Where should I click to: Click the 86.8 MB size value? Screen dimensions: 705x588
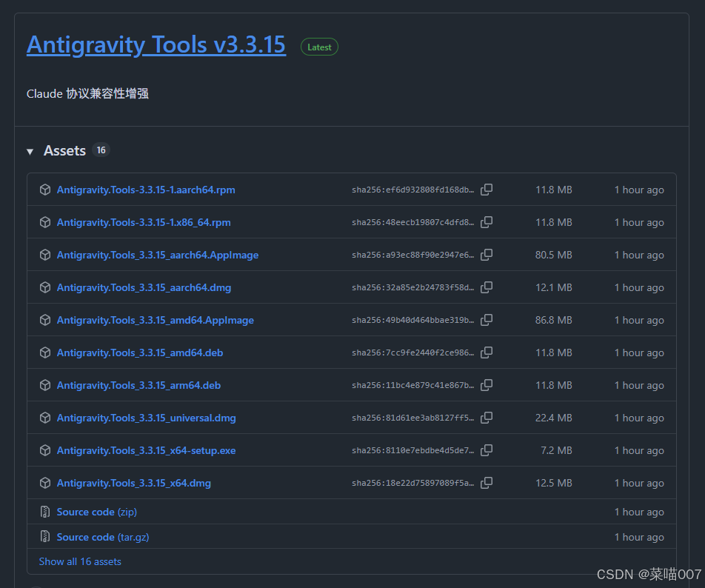tap(553, 320)
